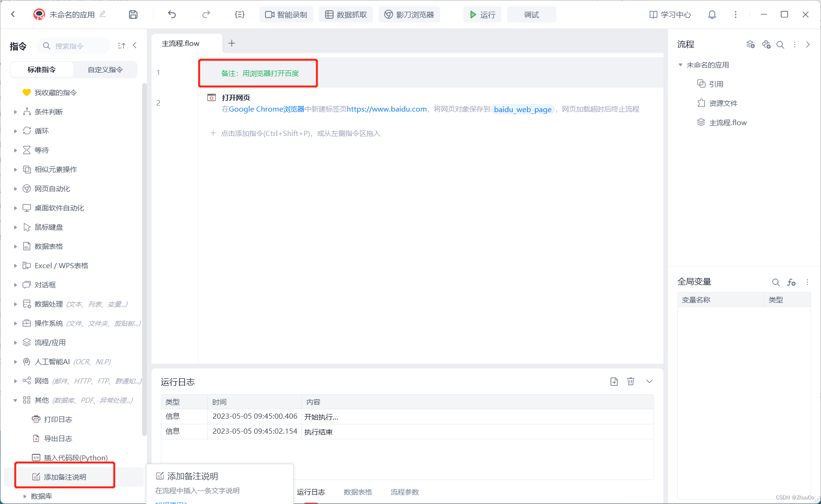Collapse the 其他 category
The image size is (821, 504).
(15, 400)
